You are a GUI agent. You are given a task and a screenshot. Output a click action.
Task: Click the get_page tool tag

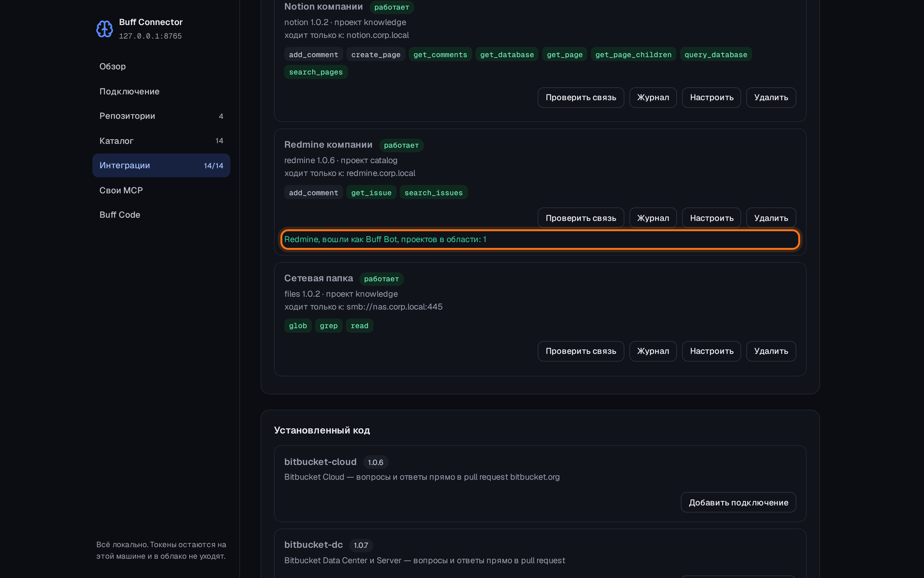564,54
